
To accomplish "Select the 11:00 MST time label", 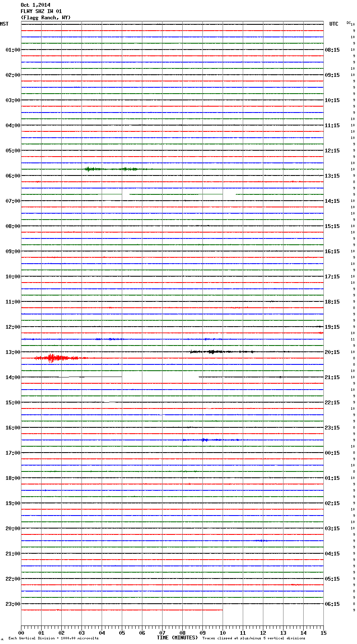I will click(13, 302).
